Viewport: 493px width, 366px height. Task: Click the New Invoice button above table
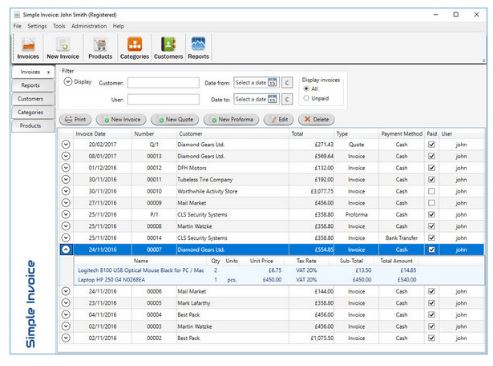[x=121, y=119]
